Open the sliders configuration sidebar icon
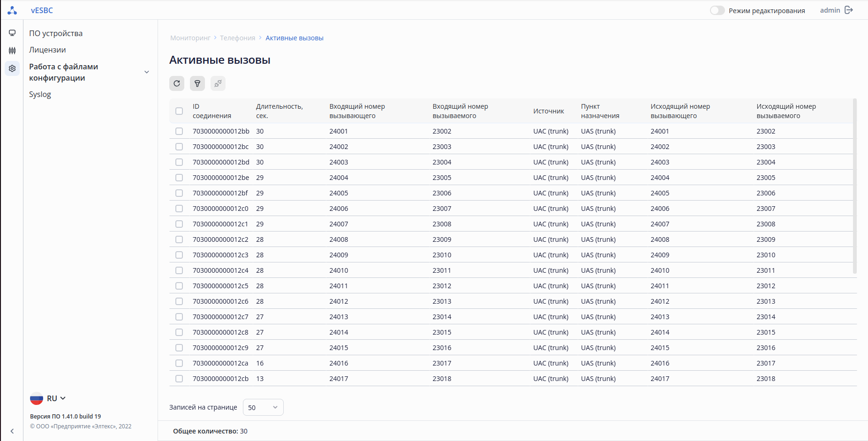Viewport: 868px width, 441px height. coord(12,50)
